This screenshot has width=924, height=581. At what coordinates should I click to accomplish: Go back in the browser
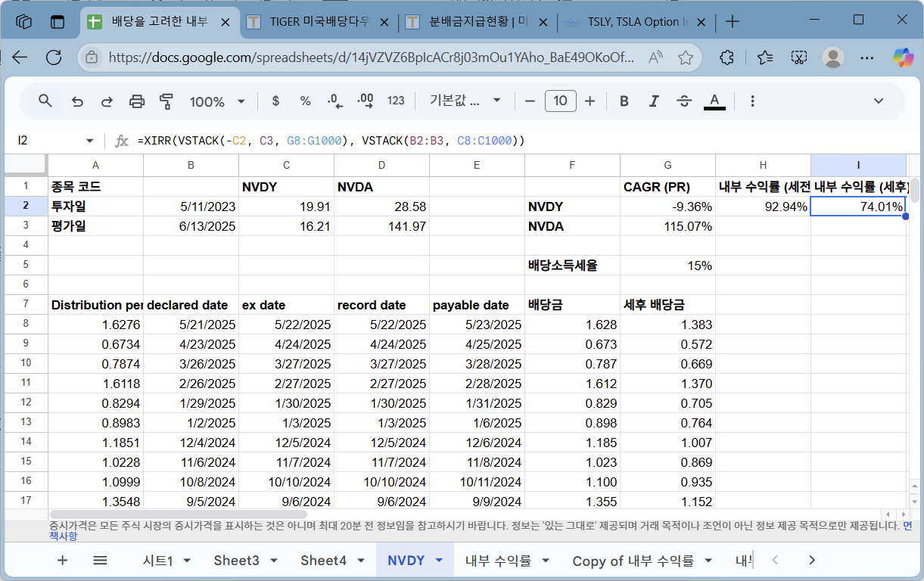[x=20, y=57]
